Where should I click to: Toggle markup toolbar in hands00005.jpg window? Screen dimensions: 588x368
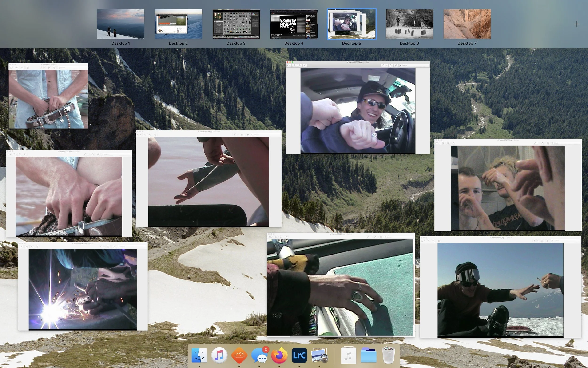[396, 65]
